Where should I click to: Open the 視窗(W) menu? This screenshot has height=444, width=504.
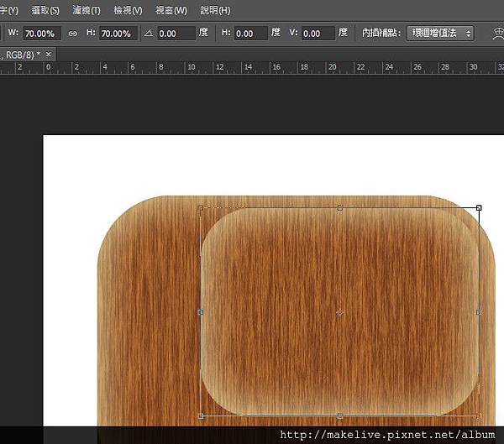(171, 11)
